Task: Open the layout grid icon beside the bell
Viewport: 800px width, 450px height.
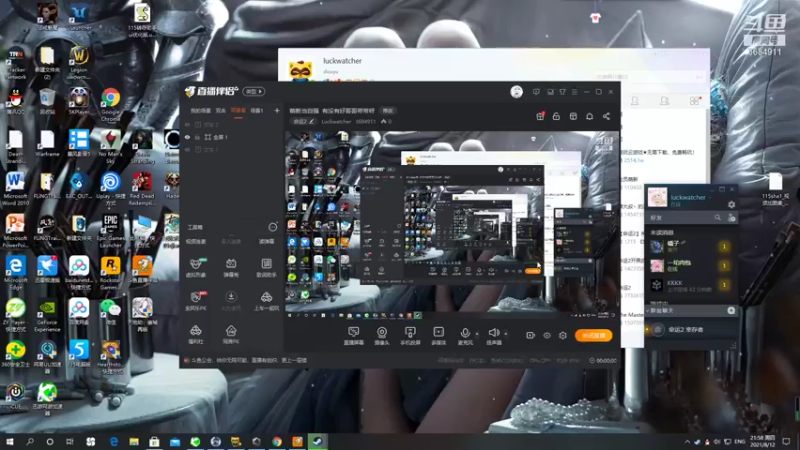Action: (x=573, y=116)
